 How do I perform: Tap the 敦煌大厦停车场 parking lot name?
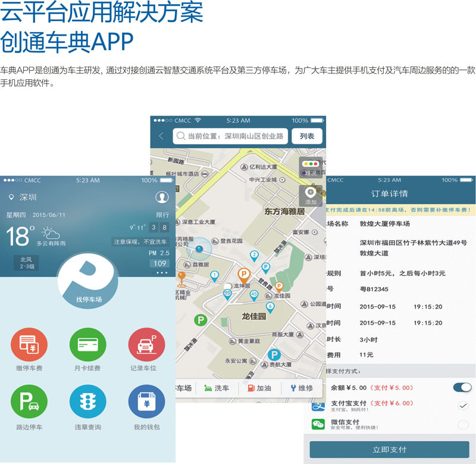(x=384, y=223)
